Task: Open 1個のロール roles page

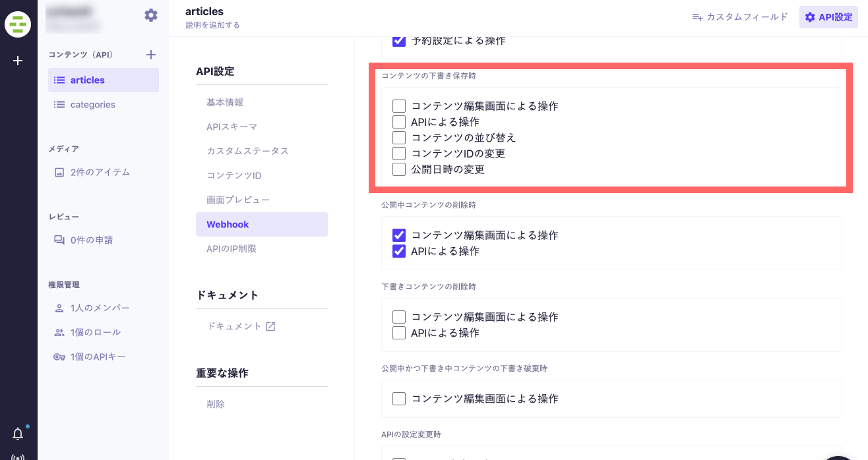Action: (104, 333)
